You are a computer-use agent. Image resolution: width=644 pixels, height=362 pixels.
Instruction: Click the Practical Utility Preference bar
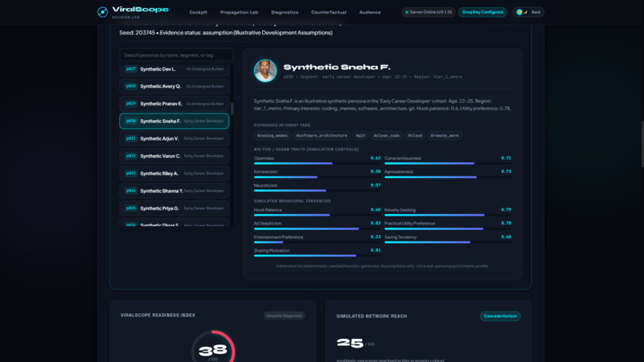click(x=447, y=229)
